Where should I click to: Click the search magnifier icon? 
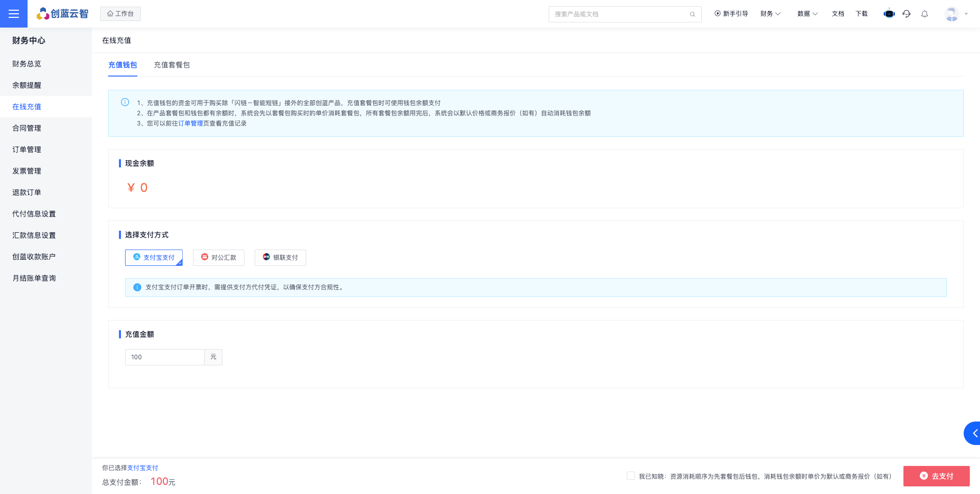692,14
